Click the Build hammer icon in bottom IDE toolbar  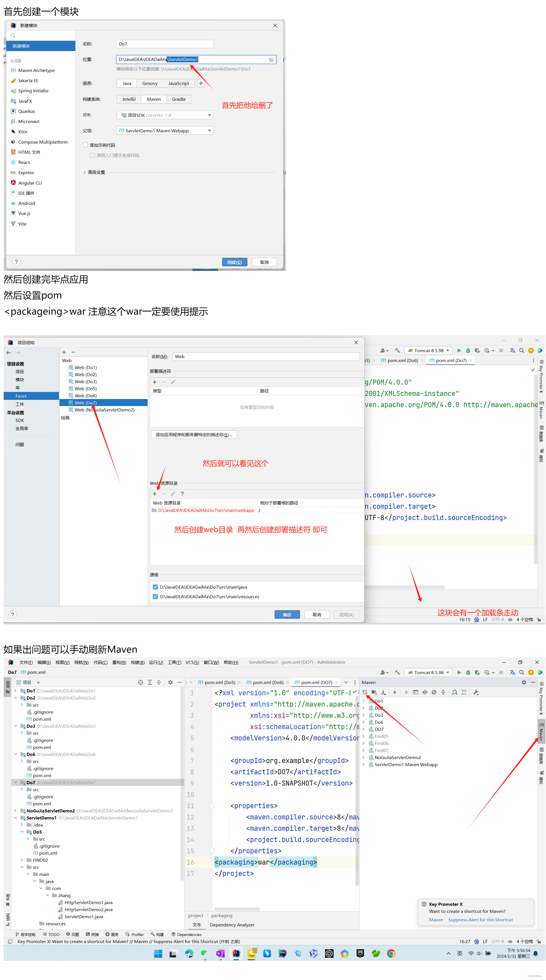[397, 673]
